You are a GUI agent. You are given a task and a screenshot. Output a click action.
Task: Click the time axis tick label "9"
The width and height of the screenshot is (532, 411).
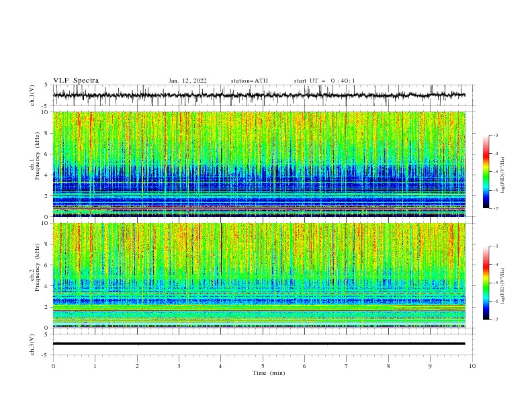click(x=430, y=366)
